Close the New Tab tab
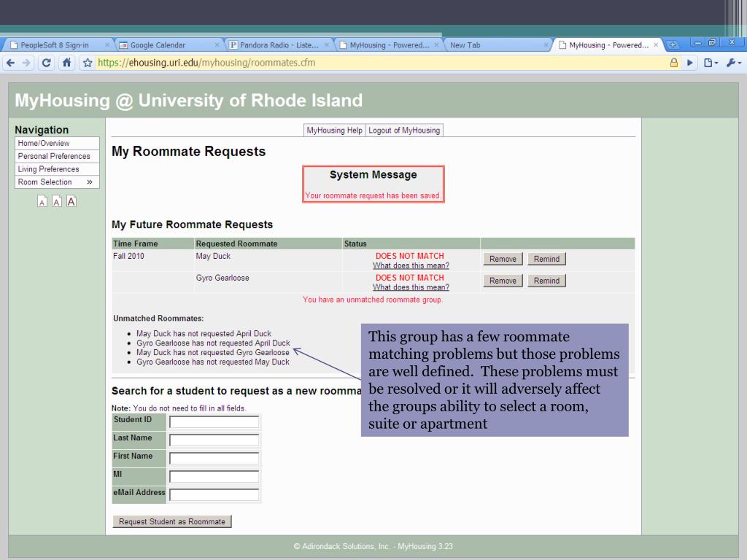This screenshot has width=747, height=560. point(546,44)
